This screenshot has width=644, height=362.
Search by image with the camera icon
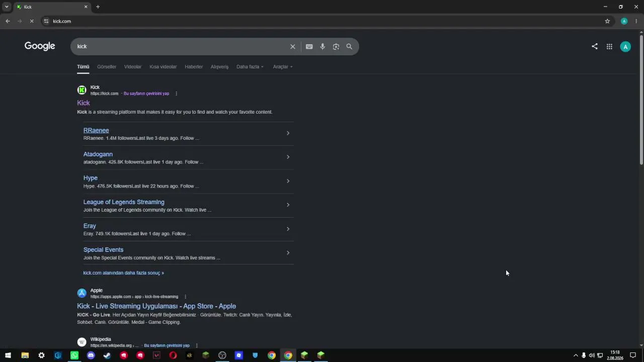tap(336, 47)
